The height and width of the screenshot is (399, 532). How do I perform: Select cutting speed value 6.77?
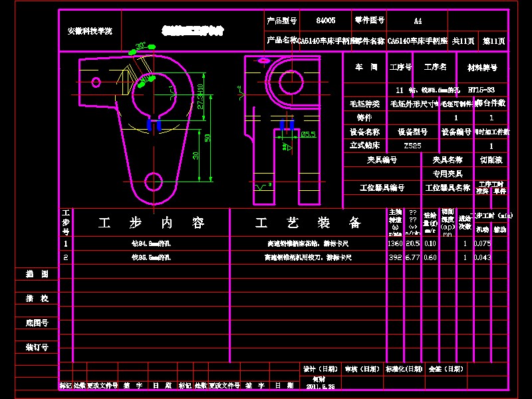[x=412, y=257]
